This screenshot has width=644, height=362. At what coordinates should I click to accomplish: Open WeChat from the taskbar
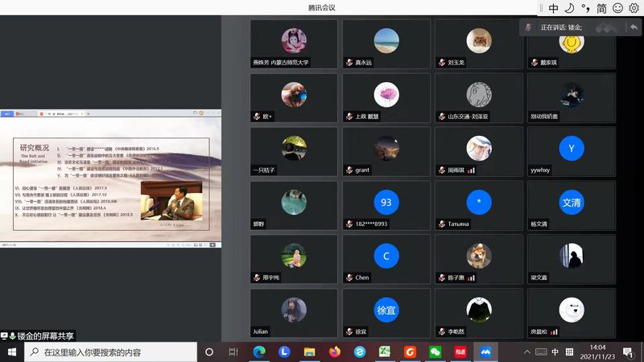pyautogui.click(x=436, y=352)
